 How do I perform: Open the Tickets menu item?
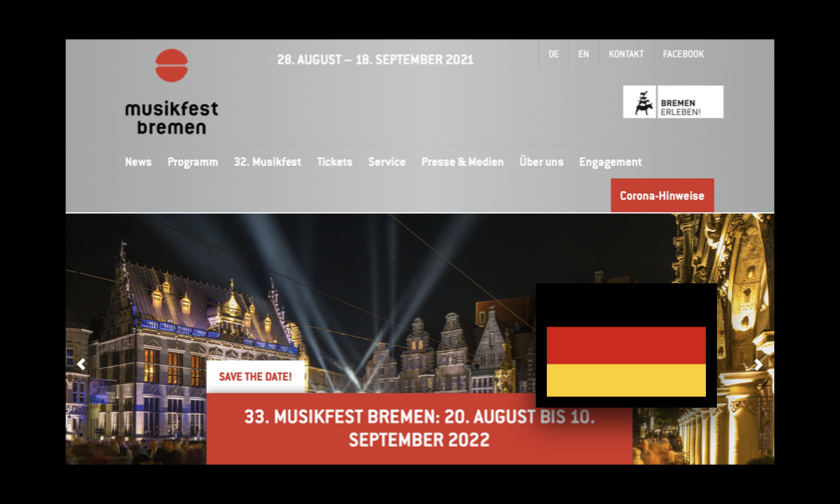[x=334, y=162]
